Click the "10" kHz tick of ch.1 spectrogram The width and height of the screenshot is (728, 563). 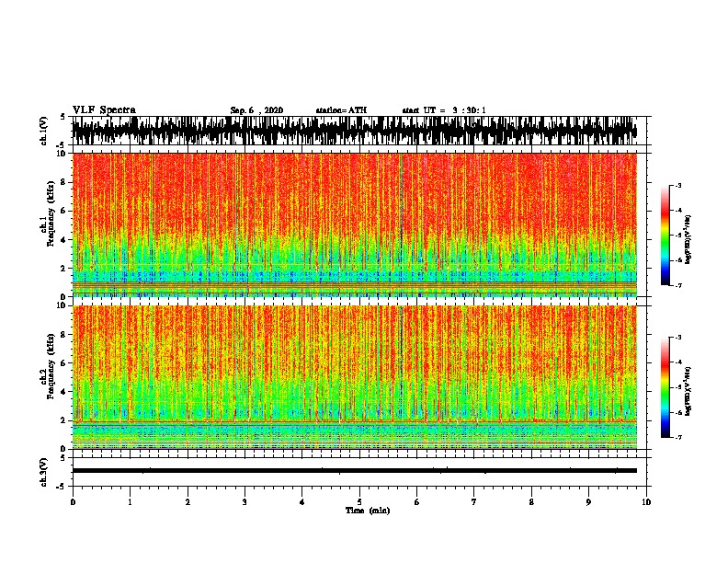[x=63, y=154]
